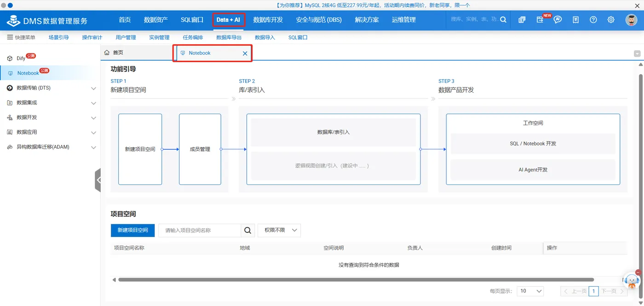Viewport: 644px width, 306px height.
Task: Click the blue window button at the top-left
Action: pyautogui.click(x=10, y=5)
